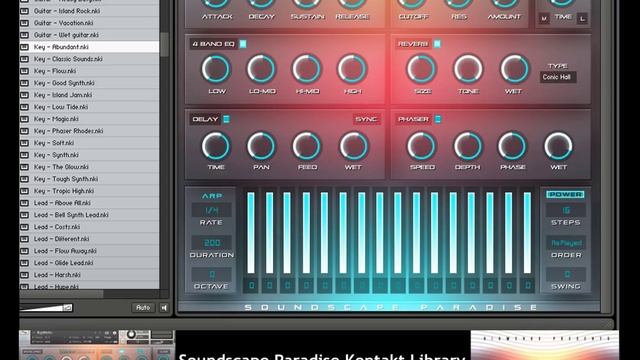Viewport: 640px width, 360px height.
Task: Select Guitar - Vacation.nki
Action: 89,23
